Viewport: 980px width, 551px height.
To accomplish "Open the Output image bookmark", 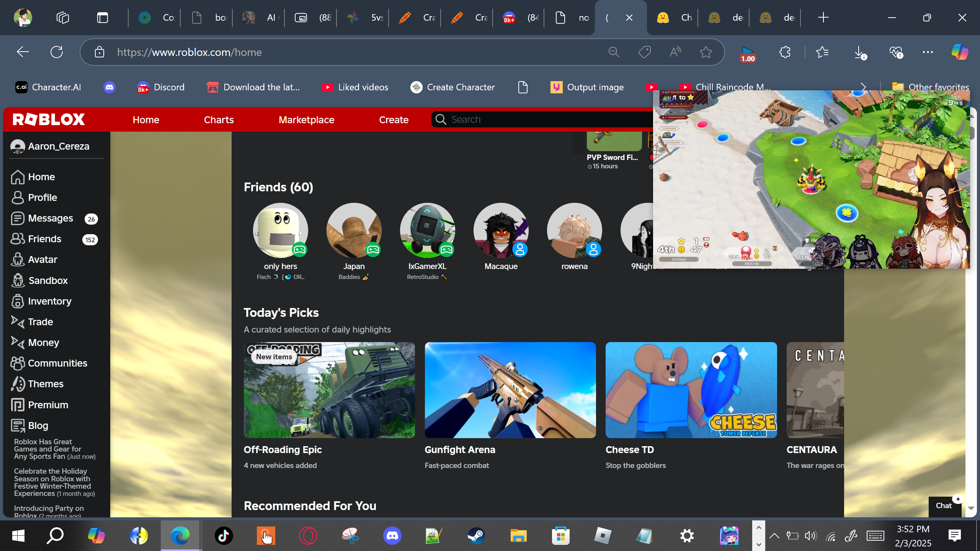I will coord(587,87).
